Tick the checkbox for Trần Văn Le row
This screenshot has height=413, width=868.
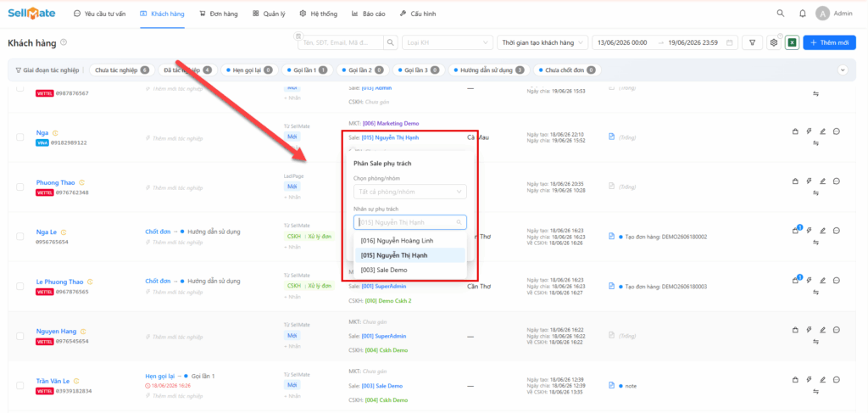(x=20, y=385)
